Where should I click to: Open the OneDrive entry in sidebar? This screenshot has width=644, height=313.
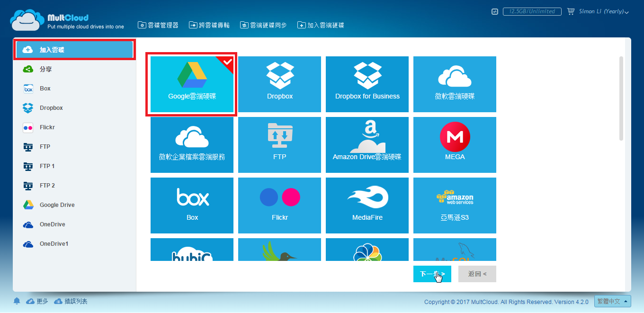(74, 224)
